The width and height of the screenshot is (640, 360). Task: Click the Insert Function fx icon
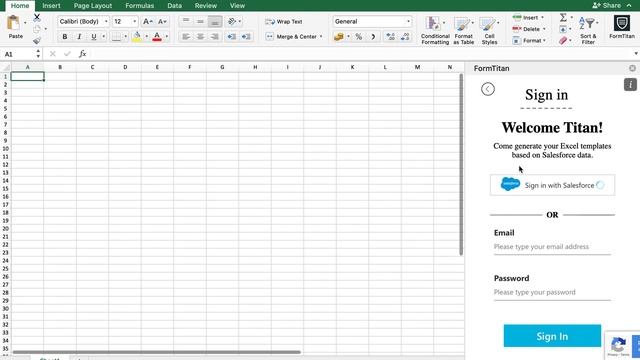(82, 54)
